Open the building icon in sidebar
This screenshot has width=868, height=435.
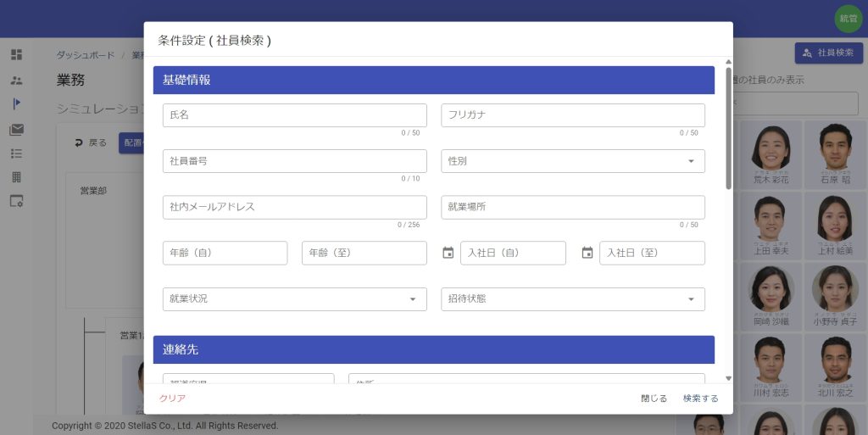[x=16, y=177]
